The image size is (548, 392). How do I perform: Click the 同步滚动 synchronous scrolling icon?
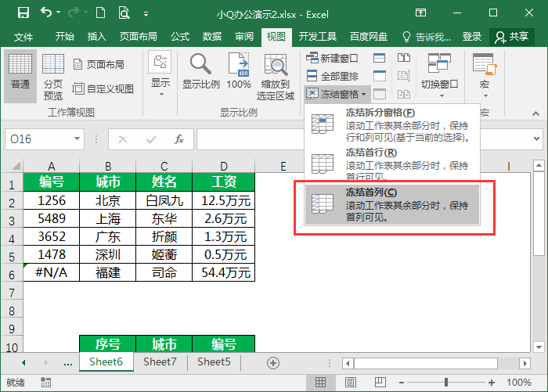(404, 75)
